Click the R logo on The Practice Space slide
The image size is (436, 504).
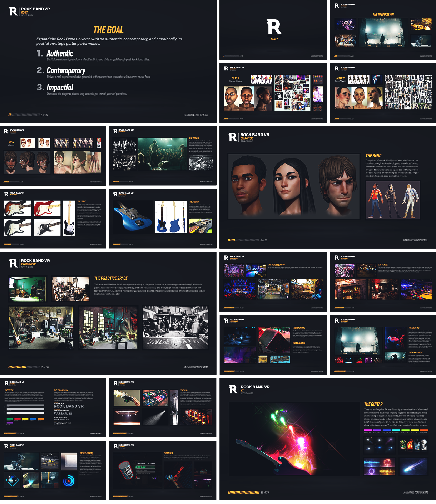click(x=13, y=263)
